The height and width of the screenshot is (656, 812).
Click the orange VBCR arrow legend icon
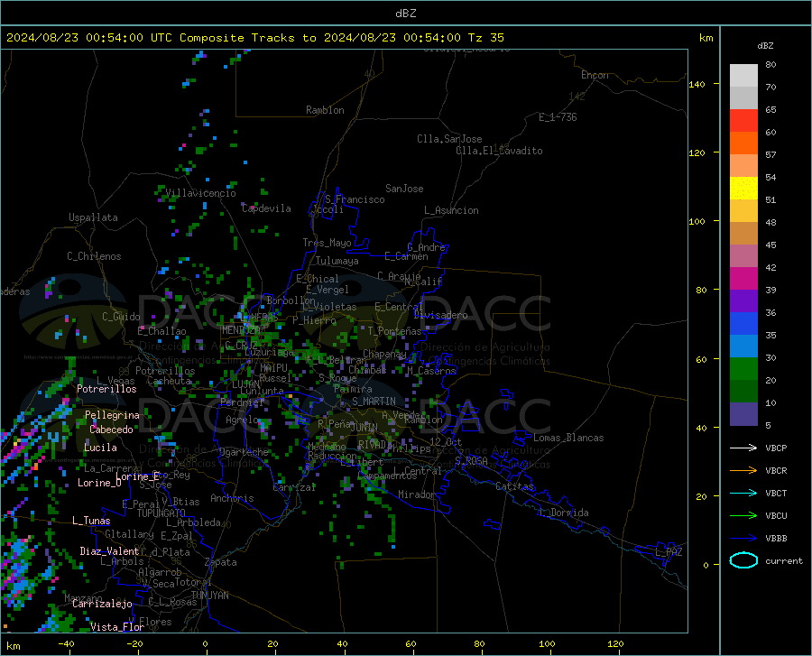(x=743, y=471)
